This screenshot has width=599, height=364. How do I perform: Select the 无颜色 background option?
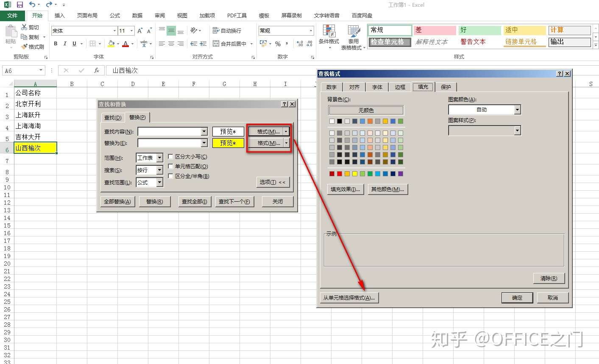point(366,110)
